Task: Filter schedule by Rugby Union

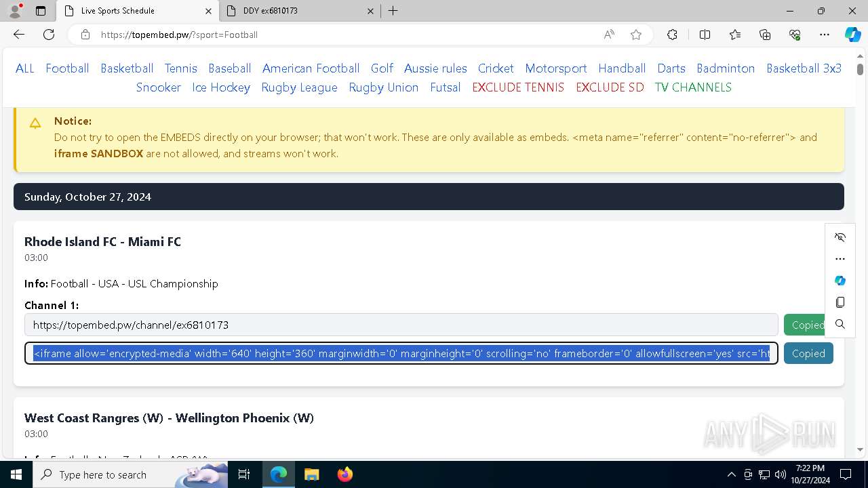Action: 384,87
